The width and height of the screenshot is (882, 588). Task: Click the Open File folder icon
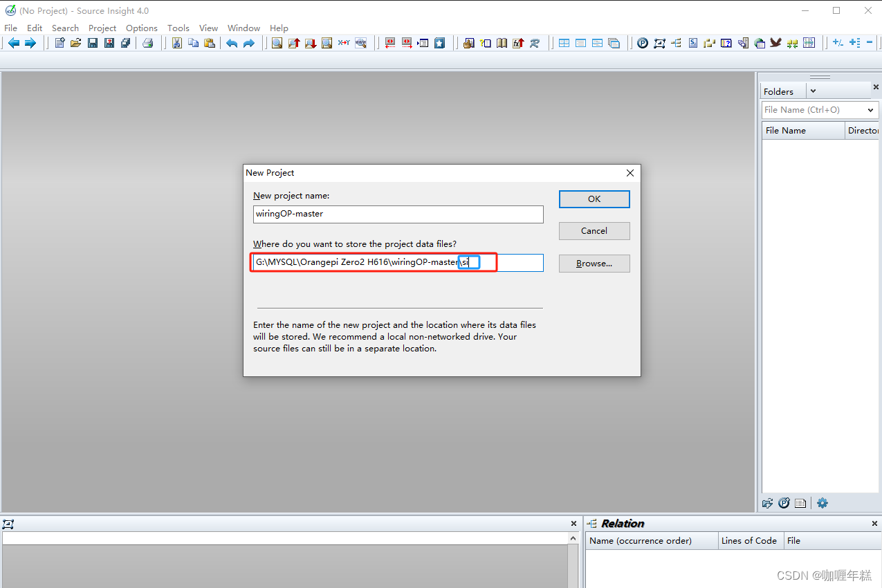tap(75, 43)
